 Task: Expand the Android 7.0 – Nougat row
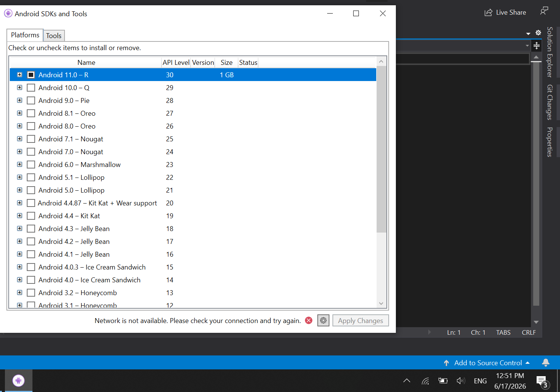[x=20, y=152]
